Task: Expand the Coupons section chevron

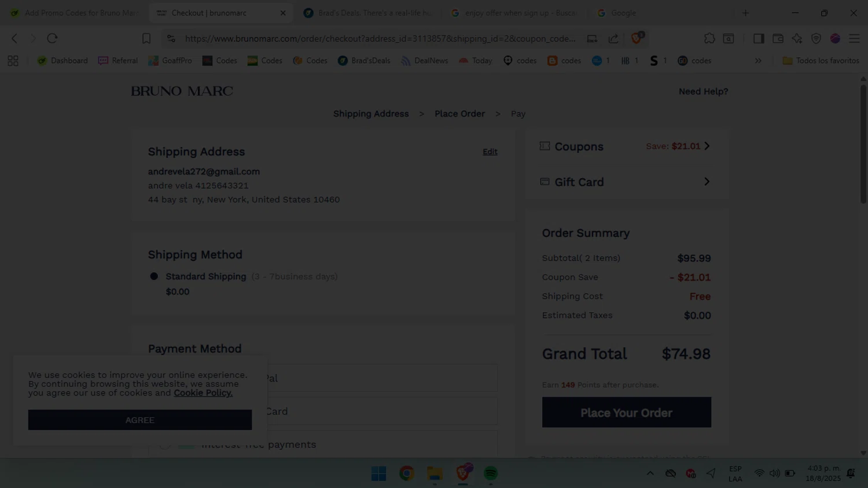Action: [x=707, y=146]
